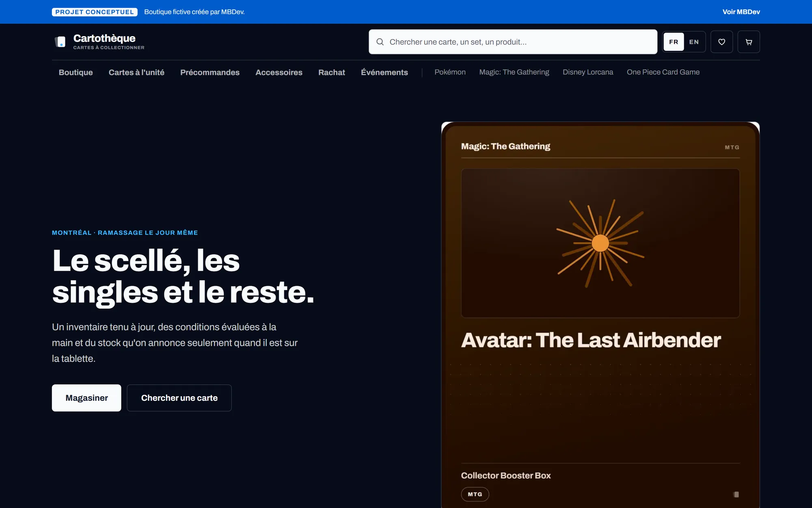Follow the Voir MBDev link
Viewport: 812px width, 508px height.
(741, 12)
